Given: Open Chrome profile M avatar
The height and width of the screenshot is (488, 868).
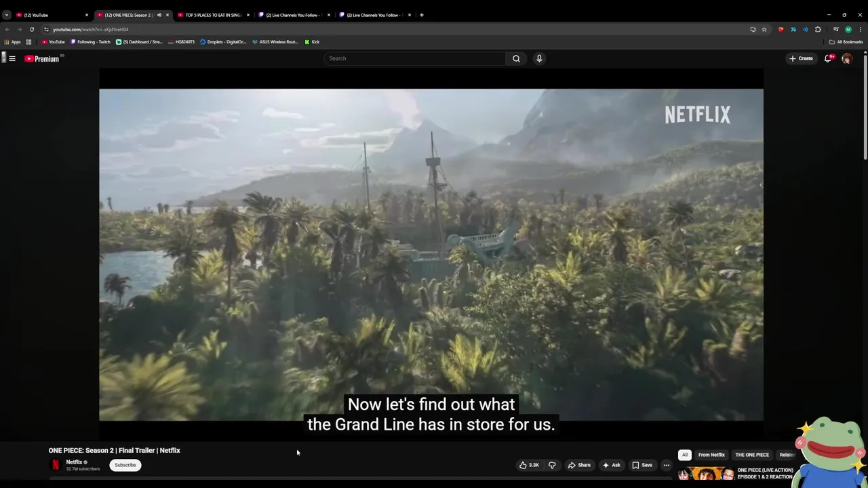Looking at the screenshot, I should point(848,29).
